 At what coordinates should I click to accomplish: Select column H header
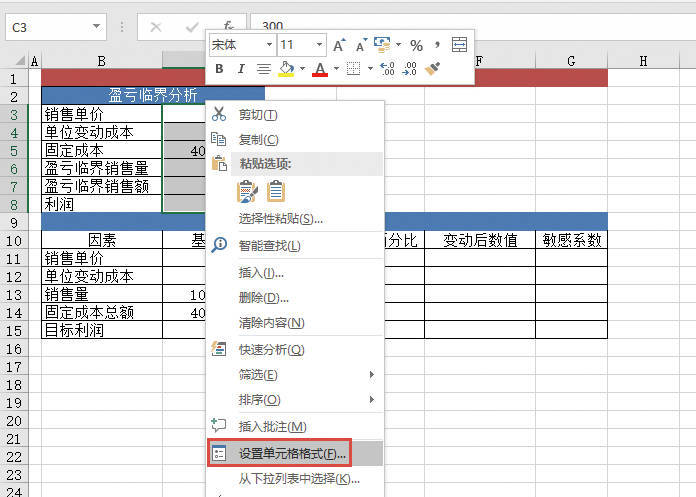(643, 61)
